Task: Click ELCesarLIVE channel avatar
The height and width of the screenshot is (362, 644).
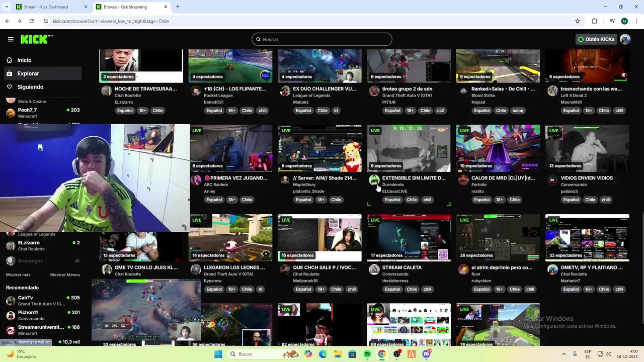Action: point(374,180)
